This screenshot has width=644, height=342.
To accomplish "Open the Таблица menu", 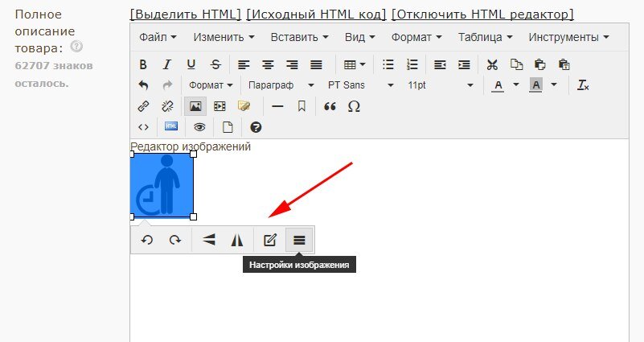I will click(x=485, y=37).
